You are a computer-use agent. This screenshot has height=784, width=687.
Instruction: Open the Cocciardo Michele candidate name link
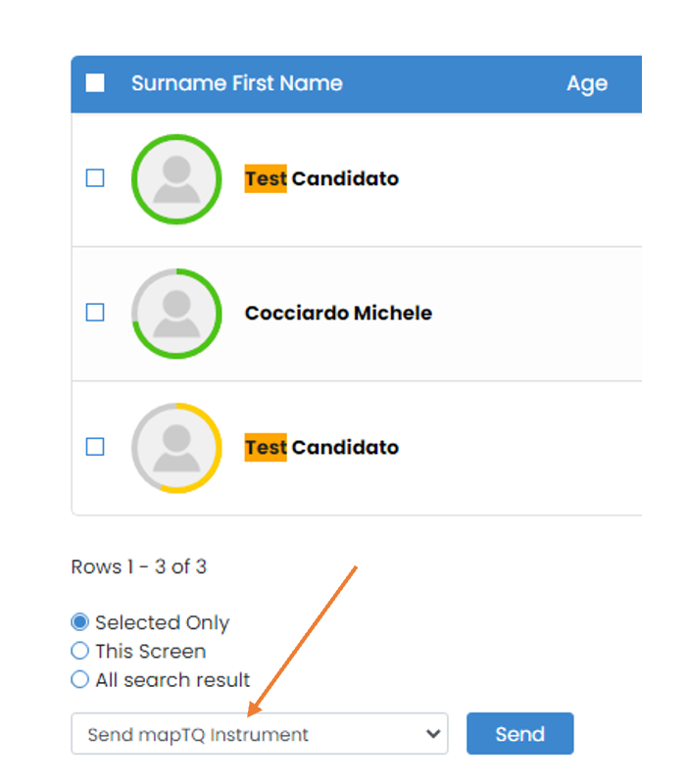(338, 314)
